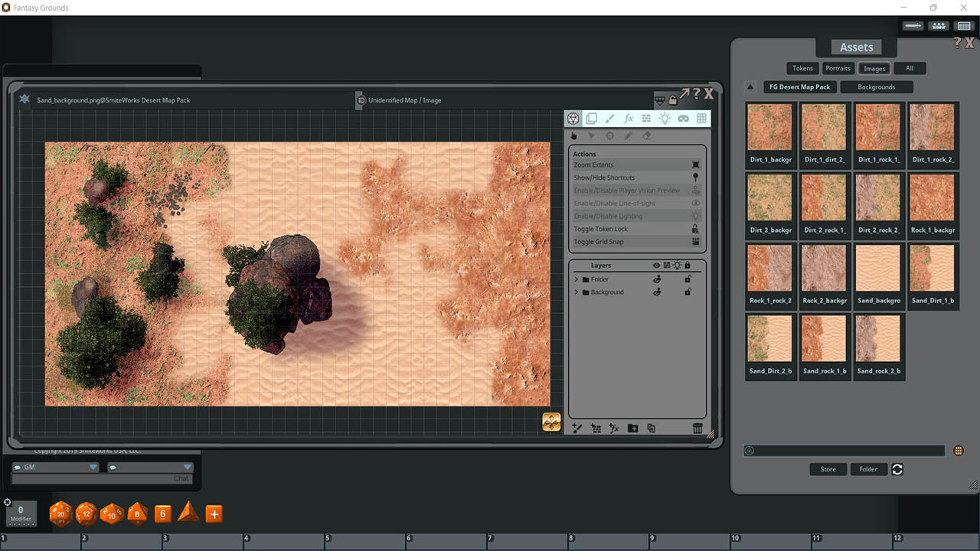Open the grid tool icon on the map toolbar
Image resolution: width=980 pixels, height=551 pixels.
coord(702,119)
